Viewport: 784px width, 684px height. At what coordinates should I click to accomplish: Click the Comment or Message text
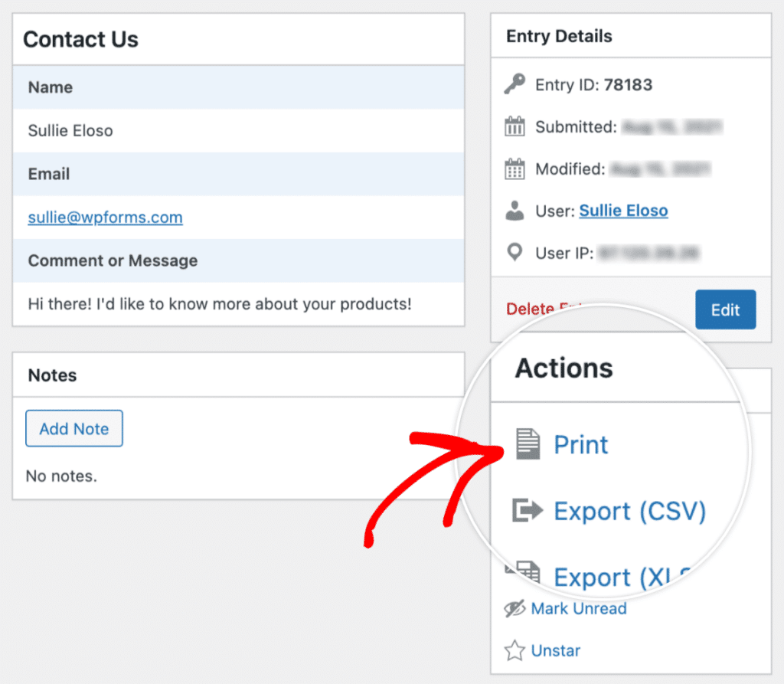(113, 261)
